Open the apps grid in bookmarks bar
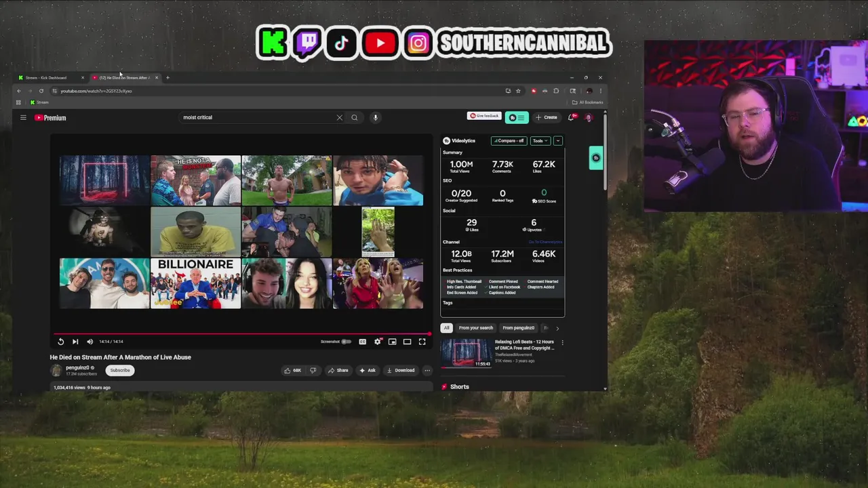This screenshot has height=488, width=868. click(x=18, y=102)
